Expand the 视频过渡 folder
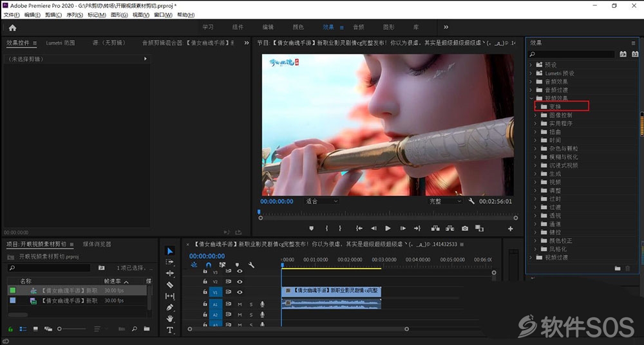 tap(530, 257)
